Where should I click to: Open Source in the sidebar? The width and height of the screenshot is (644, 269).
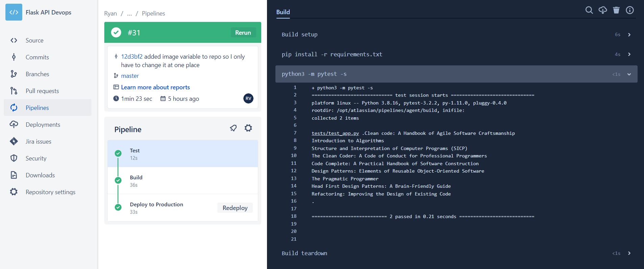34,40
